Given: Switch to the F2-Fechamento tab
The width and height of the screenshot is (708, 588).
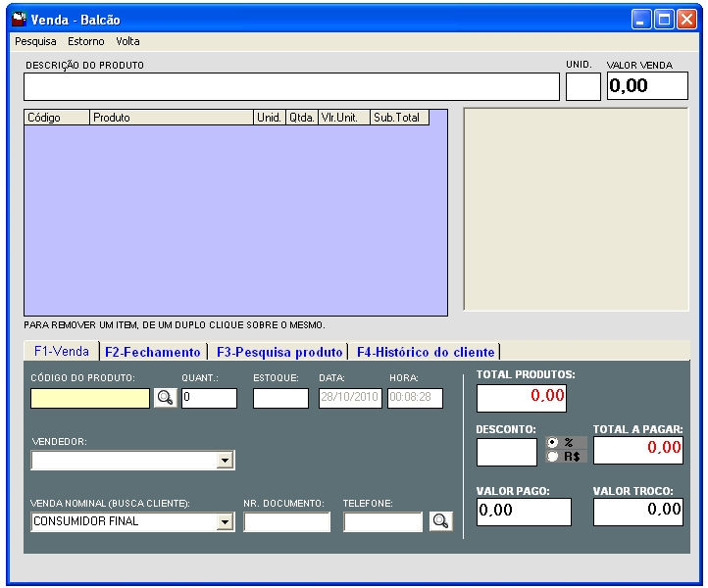Looking at the screenshot, I should [x=152, y=352].
